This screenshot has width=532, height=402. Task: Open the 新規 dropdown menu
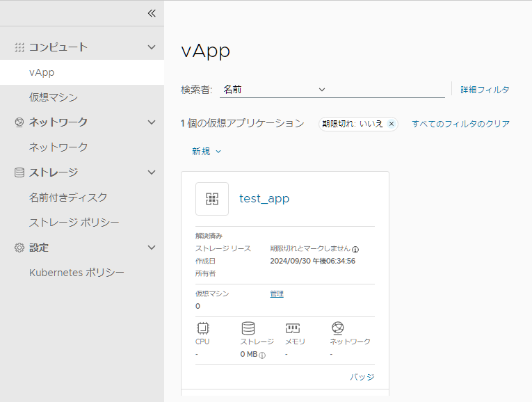point(207,152)
